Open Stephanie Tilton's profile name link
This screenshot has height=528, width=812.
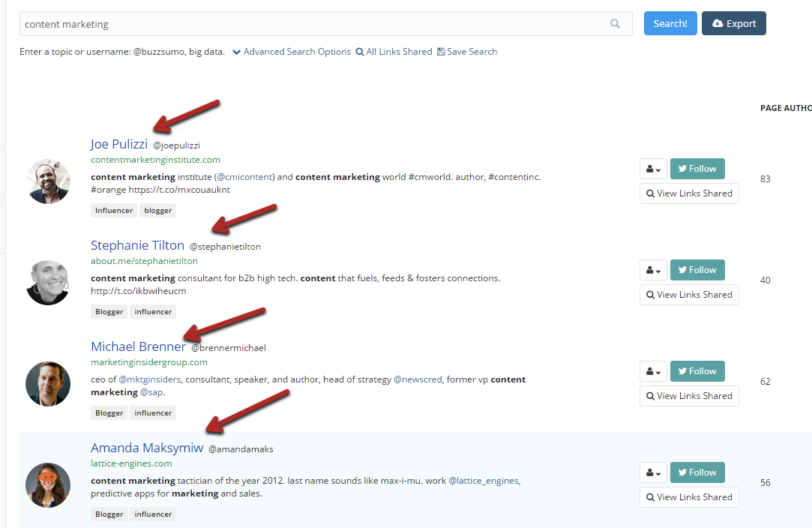(x=138, y=245)
